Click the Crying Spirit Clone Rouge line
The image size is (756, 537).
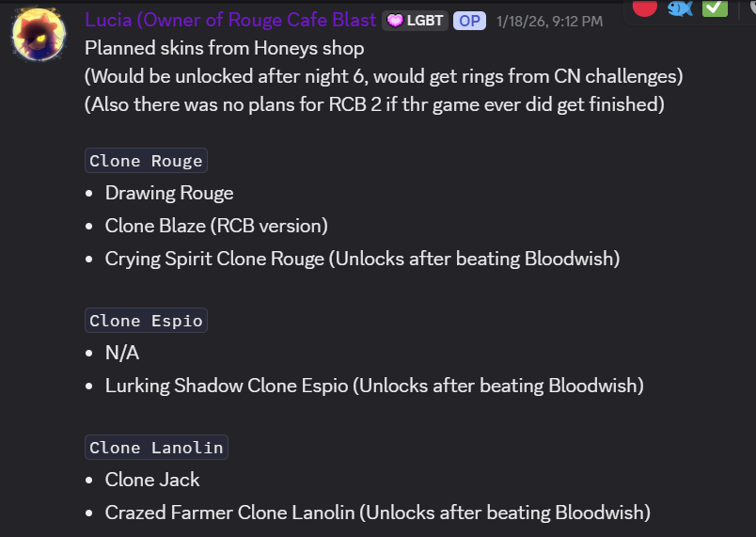(362, 259)
